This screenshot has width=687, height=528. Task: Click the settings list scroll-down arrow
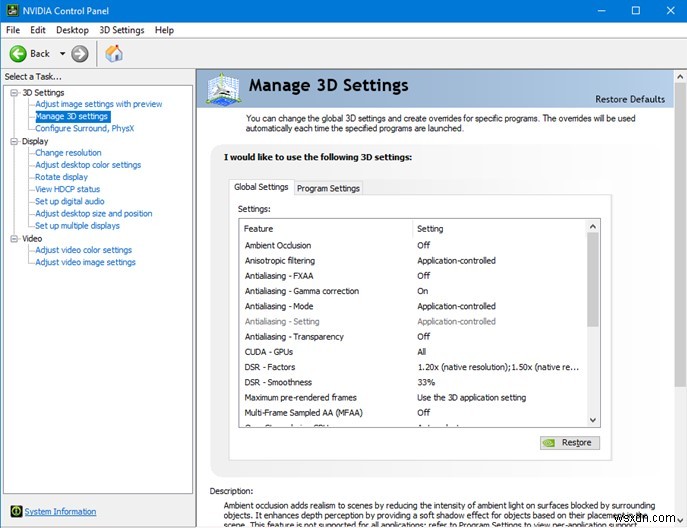click(x=593, y=419)
